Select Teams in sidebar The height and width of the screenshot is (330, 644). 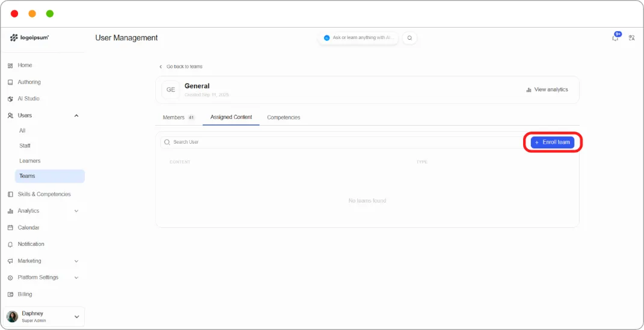pos(50,176)
